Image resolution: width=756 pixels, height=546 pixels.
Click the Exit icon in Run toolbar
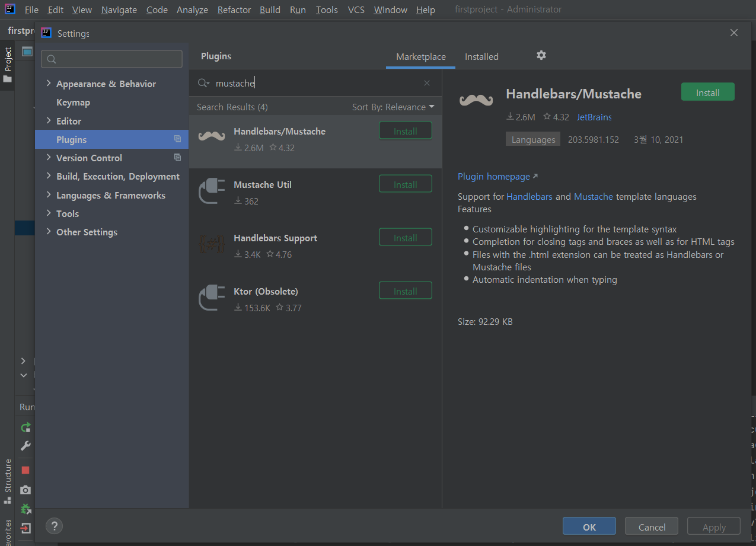[x=25, y=528]
